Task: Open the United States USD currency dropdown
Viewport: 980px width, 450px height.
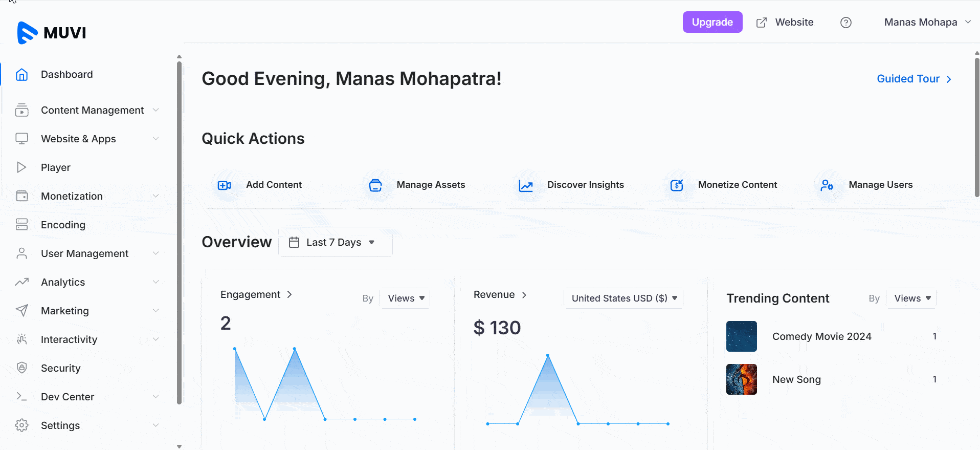Action: click(x=623, y=298)
